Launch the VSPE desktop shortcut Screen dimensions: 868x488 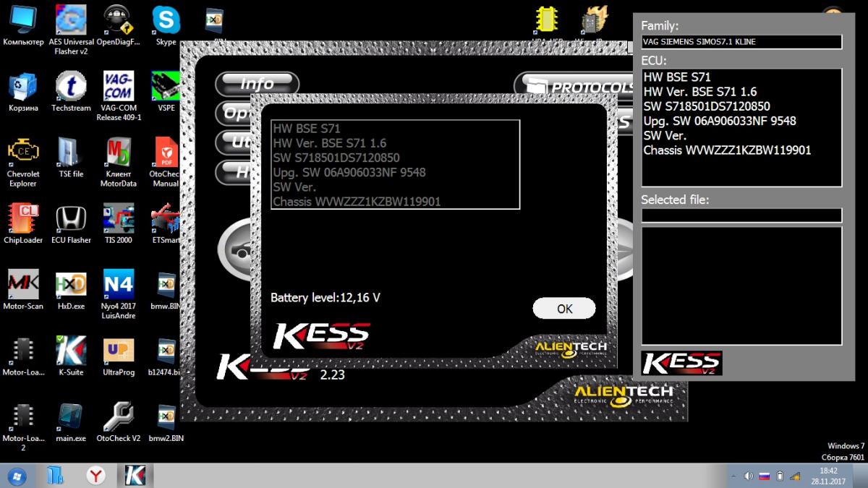tap(164, 92)
